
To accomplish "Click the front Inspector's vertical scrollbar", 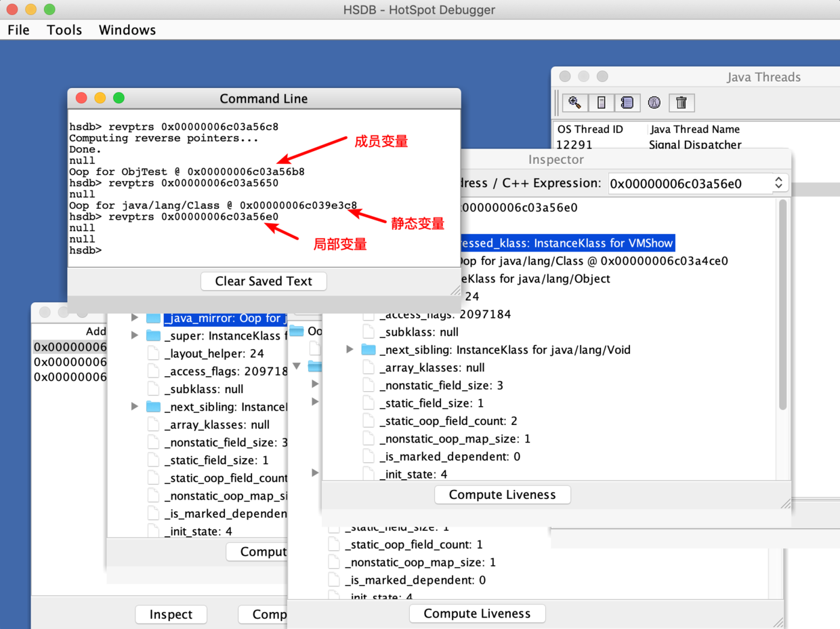I will (x=782, y=305).
